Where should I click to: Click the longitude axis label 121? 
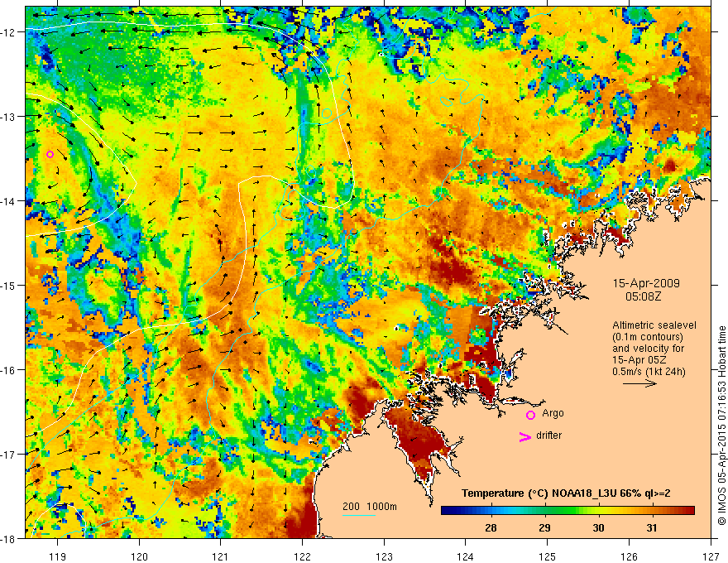[221, 556]
